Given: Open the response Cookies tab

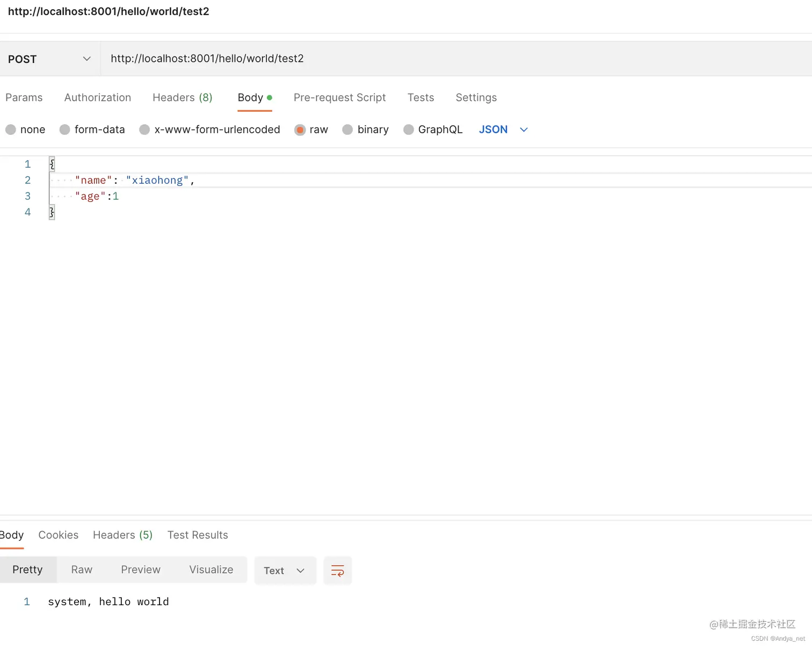Looking at the screenshot, I should tap(59, 535).
